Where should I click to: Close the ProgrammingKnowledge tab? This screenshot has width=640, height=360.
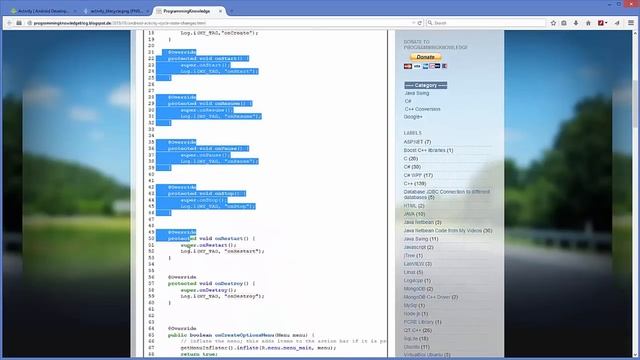pyautogui.click(x=220, y=11)
